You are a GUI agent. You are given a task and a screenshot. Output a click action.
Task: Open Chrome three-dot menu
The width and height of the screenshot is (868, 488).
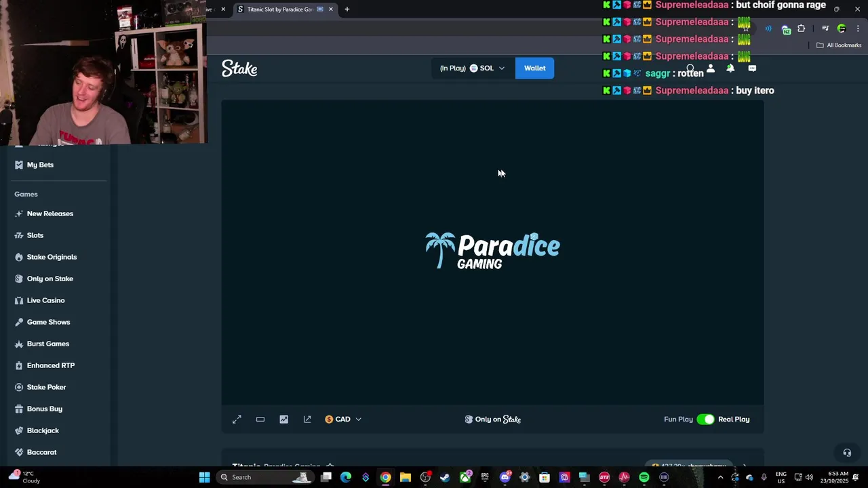point(858,28)
